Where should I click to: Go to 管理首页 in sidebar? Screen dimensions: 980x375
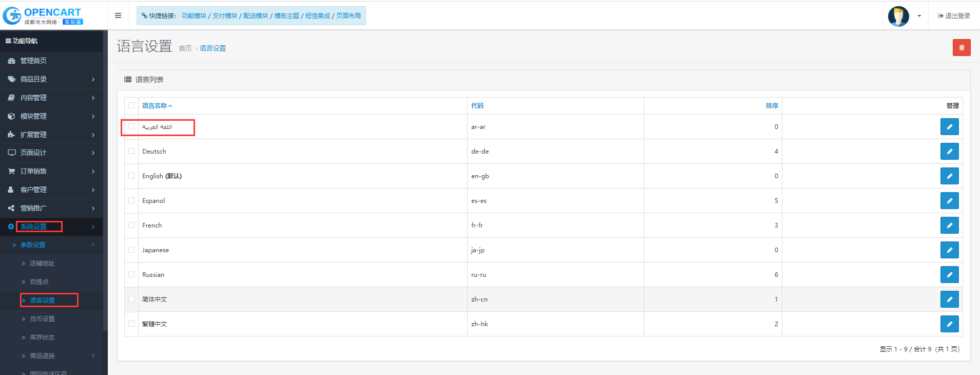33,61
